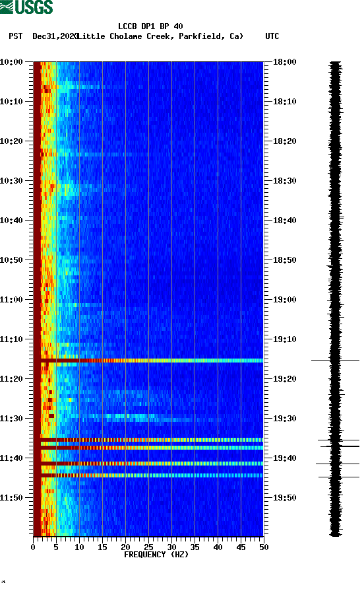Click the 40 Hz frequency axis label
Screen dimensions: 364x589
(218, 547)
